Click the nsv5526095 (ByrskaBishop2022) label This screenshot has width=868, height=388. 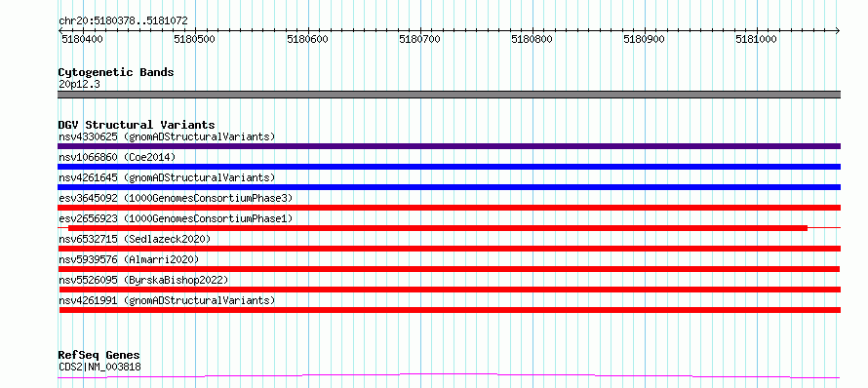click(143, 280)
